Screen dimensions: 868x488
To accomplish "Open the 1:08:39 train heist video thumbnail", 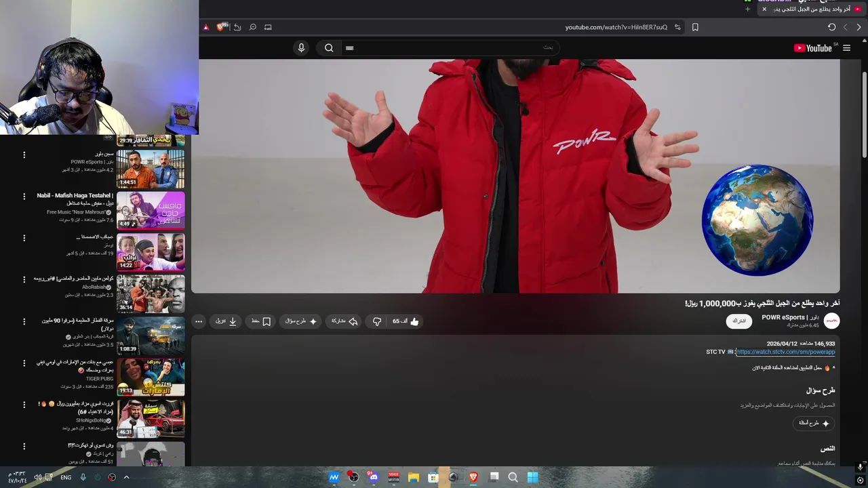I will (x=151, y=335).
